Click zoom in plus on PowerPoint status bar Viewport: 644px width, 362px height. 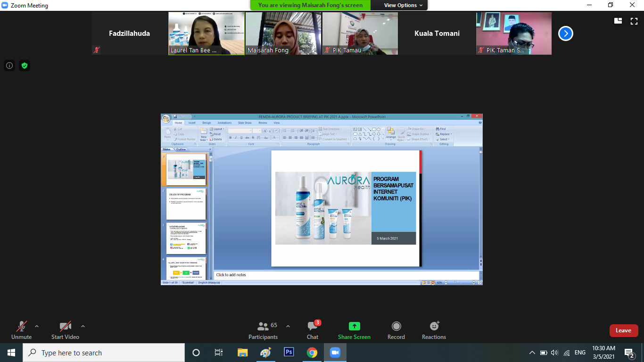coord(474,282)
